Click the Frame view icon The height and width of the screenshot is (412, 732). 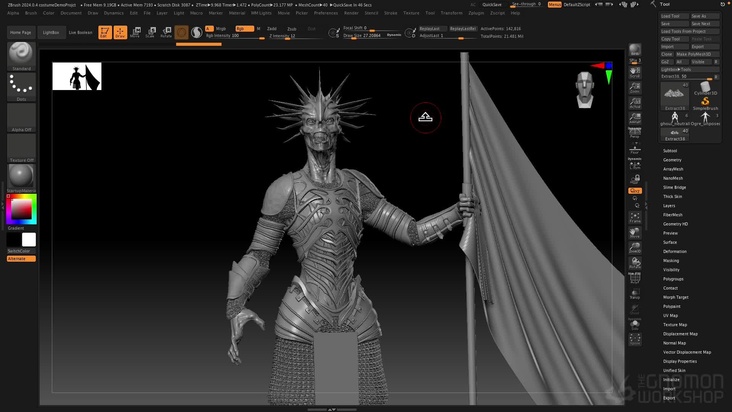point(635,217)
